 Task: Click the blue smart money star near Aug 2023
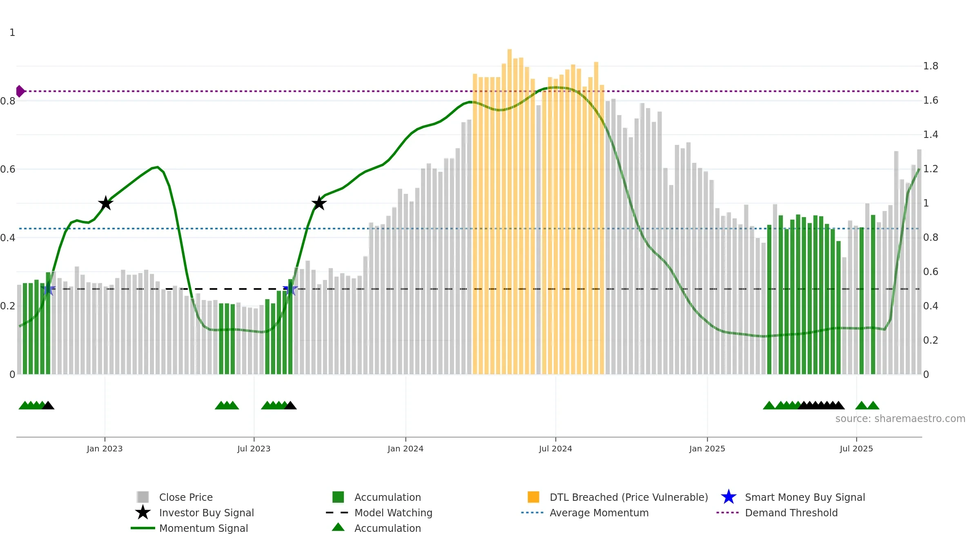[290, 289]
